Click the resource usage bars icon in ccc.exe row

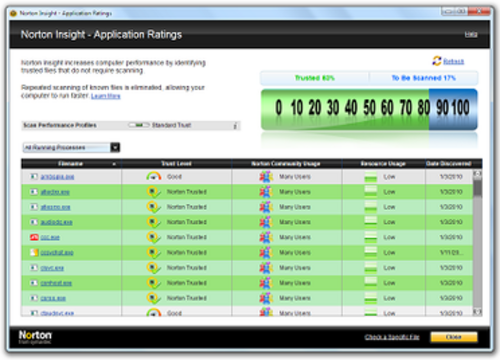pyautogui.click(x=371, y=237)
